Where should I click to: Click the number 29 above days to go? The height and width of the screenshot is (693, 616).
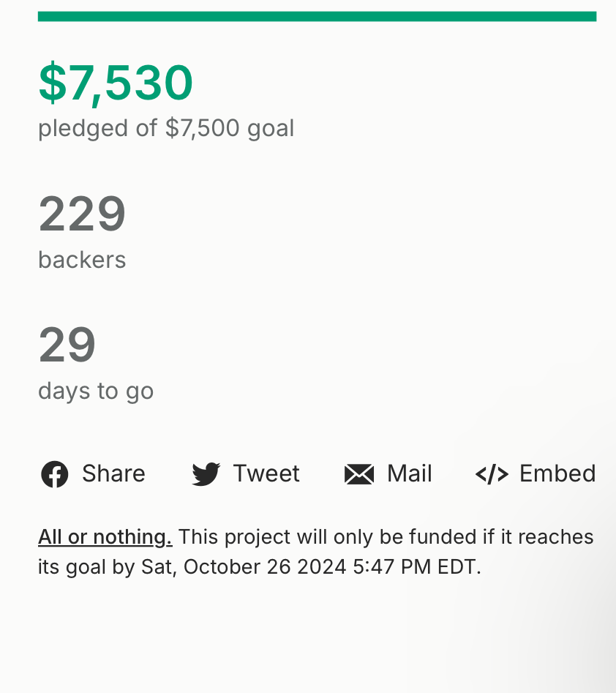(x=67, y=345)
